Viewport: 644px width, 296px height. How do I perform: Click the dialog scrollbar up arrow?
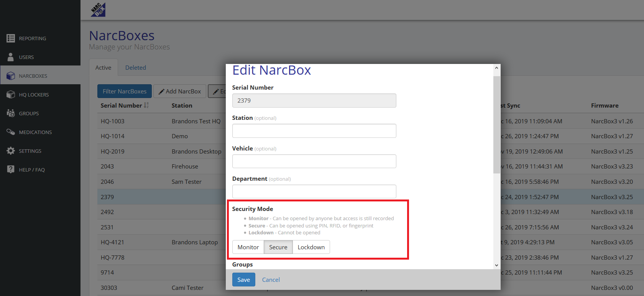coord(496,68)
